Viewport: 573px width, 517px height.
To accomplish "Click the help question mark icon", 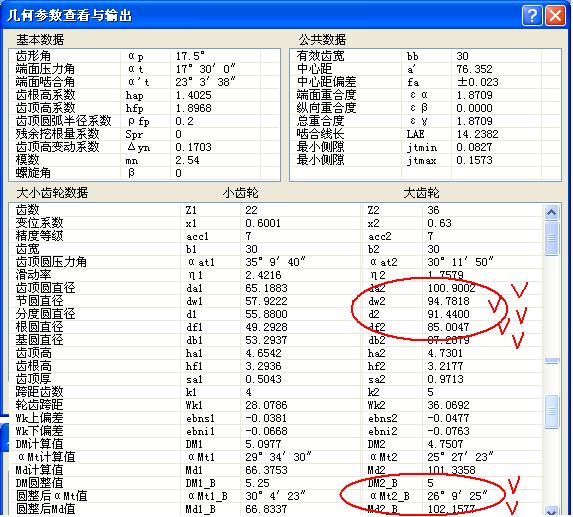I will point(532,15).
